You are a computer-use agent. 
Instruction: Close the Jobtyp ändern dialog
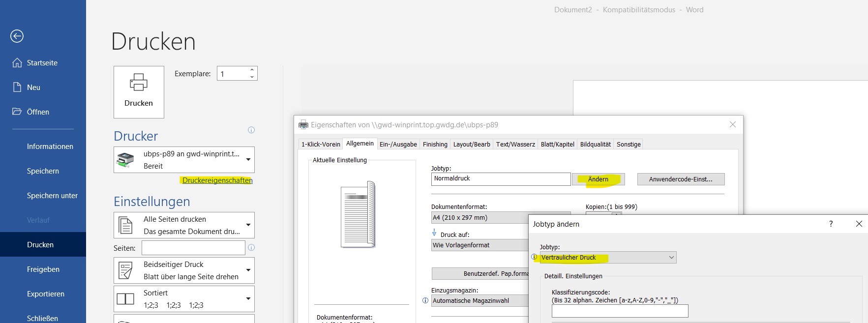coord(859,224)
